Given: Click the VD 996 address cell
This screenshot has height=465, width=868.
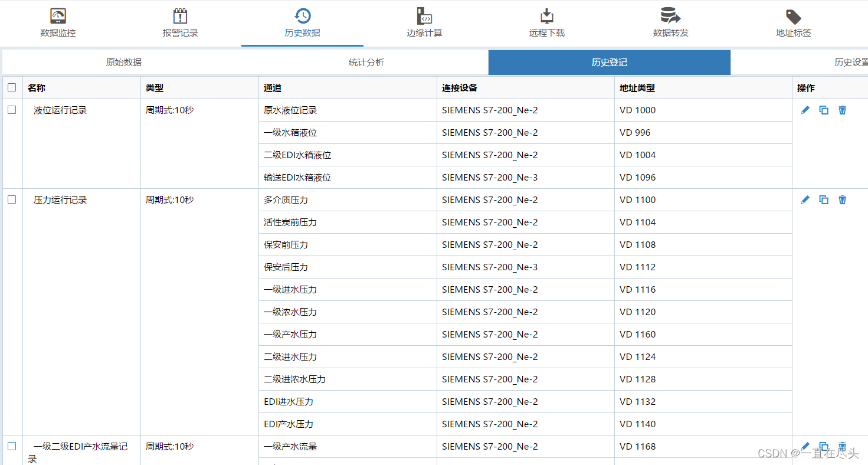Looking at the screenshot, I should [x=703, y=133].
